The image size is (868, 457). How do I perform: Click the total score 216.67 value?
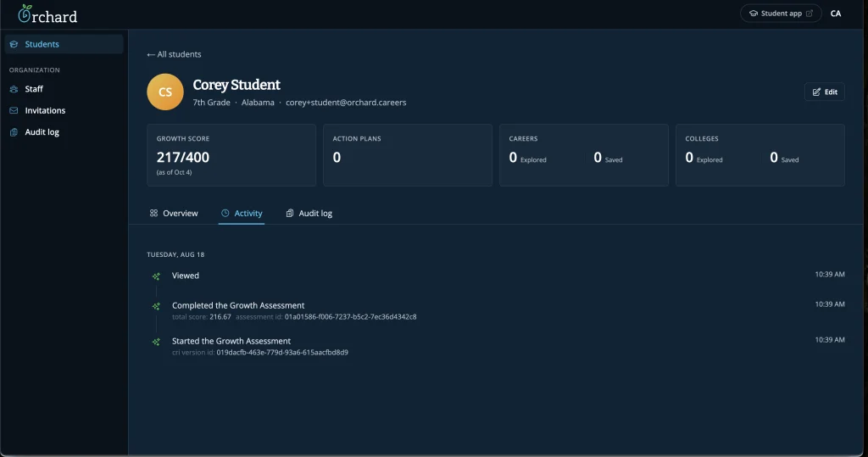[x=220, y=317]
